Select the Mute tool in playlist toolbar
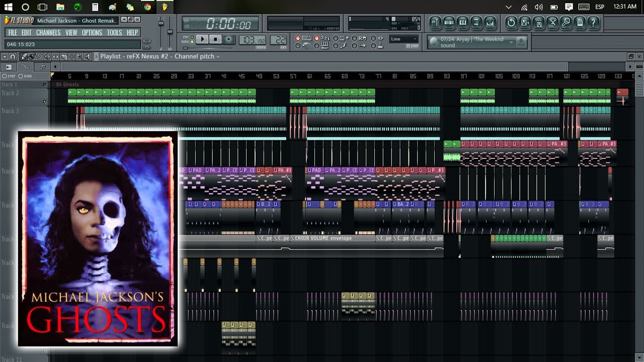The image size is (644, 362). (x=48, y=56)
